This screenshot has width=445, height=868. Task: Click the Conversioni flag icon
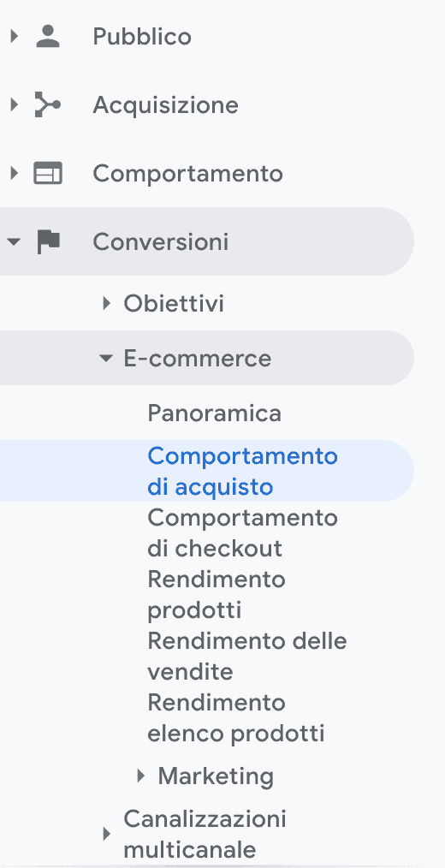tap(49, 242)
